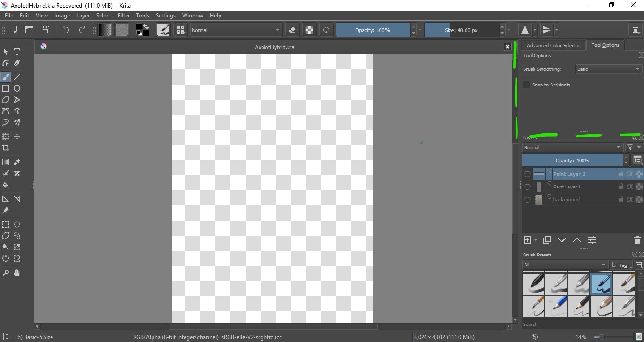This screenshot has width=644, height=342.
Task: Select the Crop tool
Action: pyautogui.click(x=6, y=148)
